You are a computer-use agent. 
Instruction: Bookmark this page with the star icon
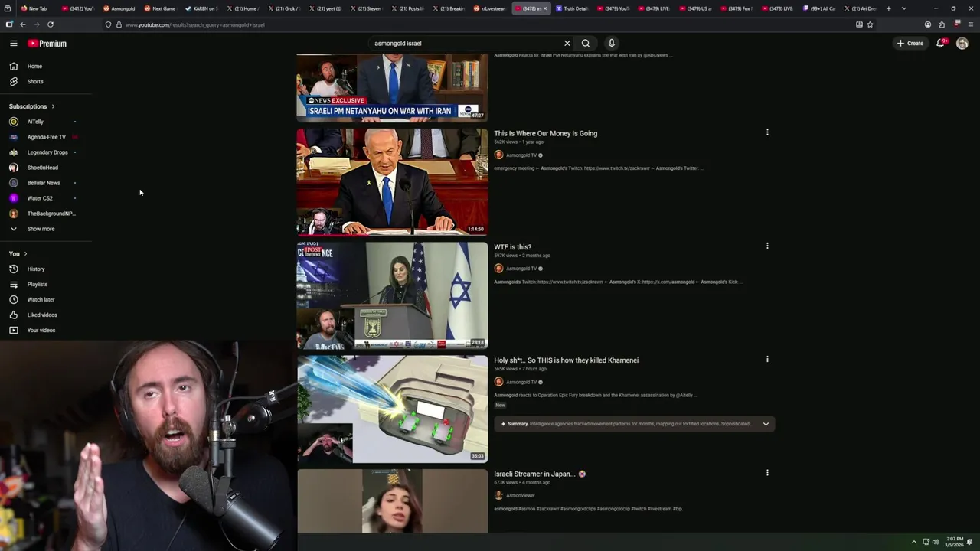(x=871, y=24)
